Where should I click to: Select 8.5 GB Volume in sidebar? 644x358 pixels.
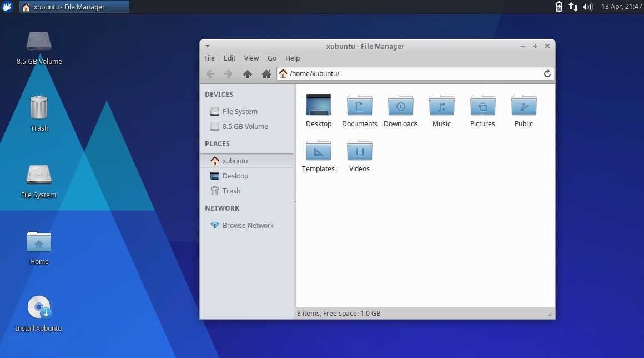[x=245, y=126]
